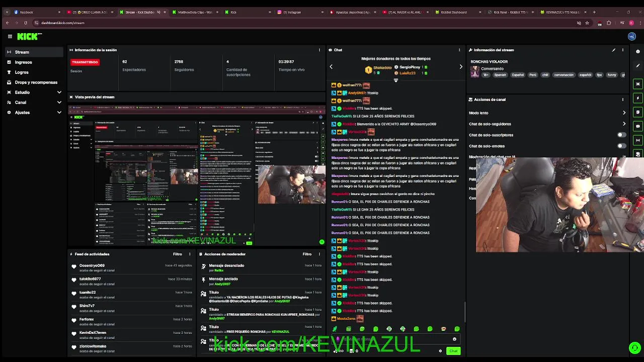Open Chat panel three-dot menu
Image resolution: width=644 pixels, height=362 pixels.
pos(459,50)
